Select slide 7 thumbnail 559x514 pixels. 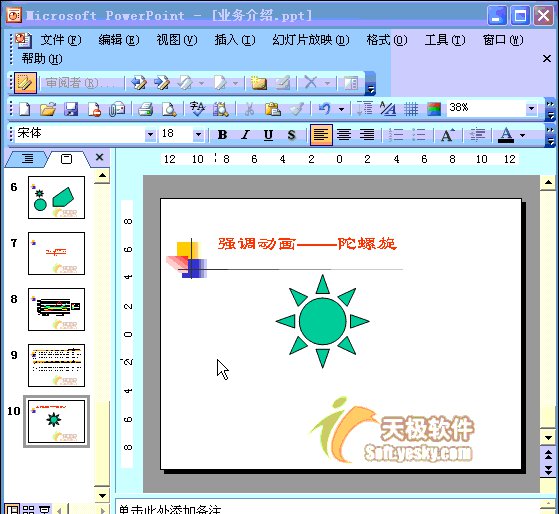tap(56, 253)
